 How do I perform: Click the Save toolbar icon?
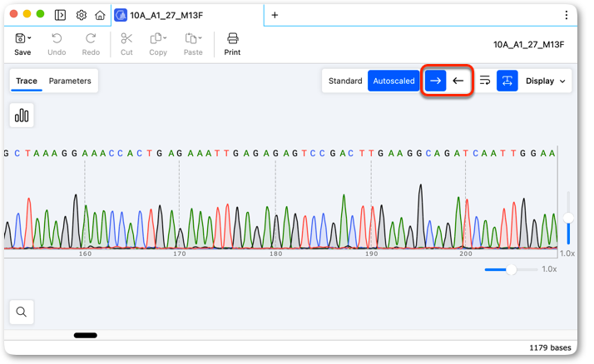20,38
